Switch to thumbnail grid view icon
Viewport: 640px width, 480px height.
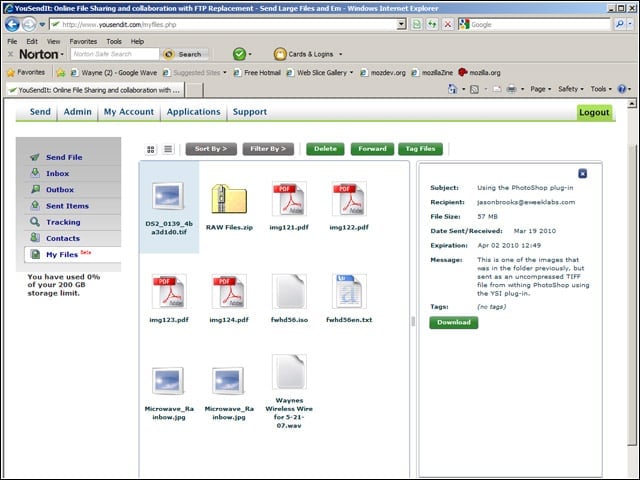click(x=151, y=149)
